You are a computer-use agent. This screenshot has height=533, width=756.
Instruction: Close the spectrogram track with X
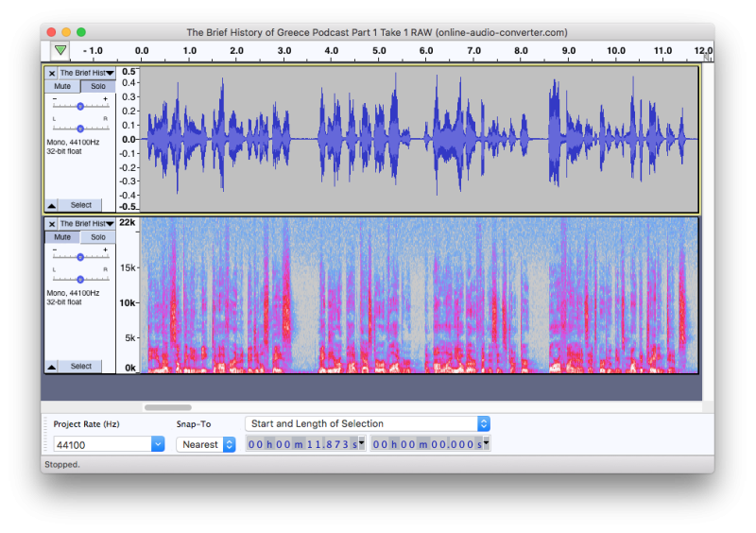coord(52,224)
